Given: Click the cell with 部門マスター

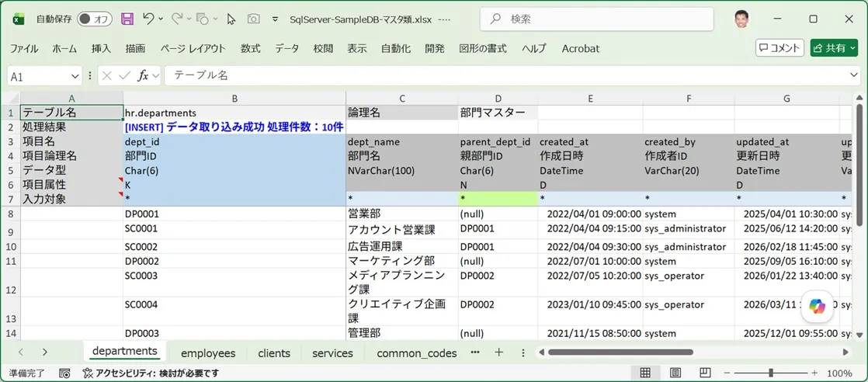Looking at the screenshot, I should point(498,113).
